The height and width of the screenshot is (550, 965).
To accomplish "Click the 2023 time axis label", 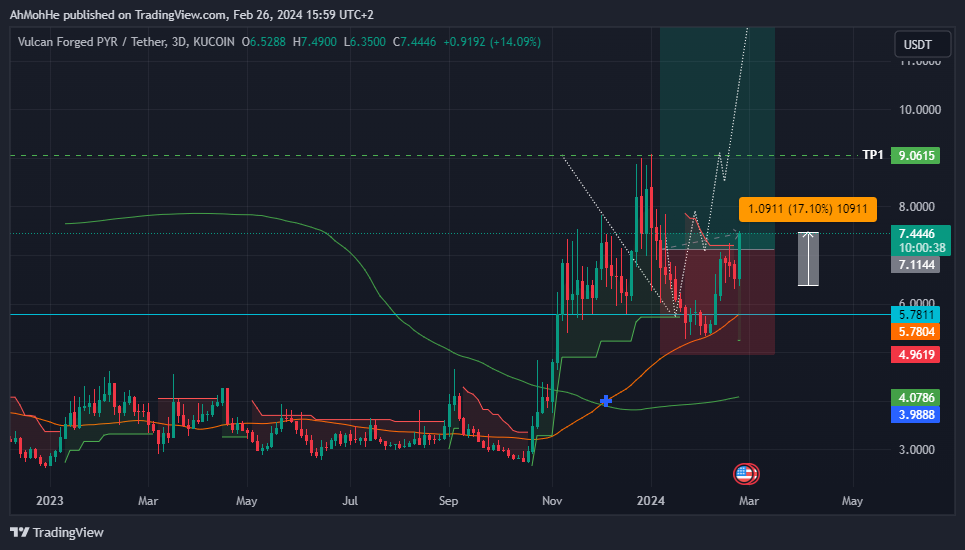I will click(49, 501).
